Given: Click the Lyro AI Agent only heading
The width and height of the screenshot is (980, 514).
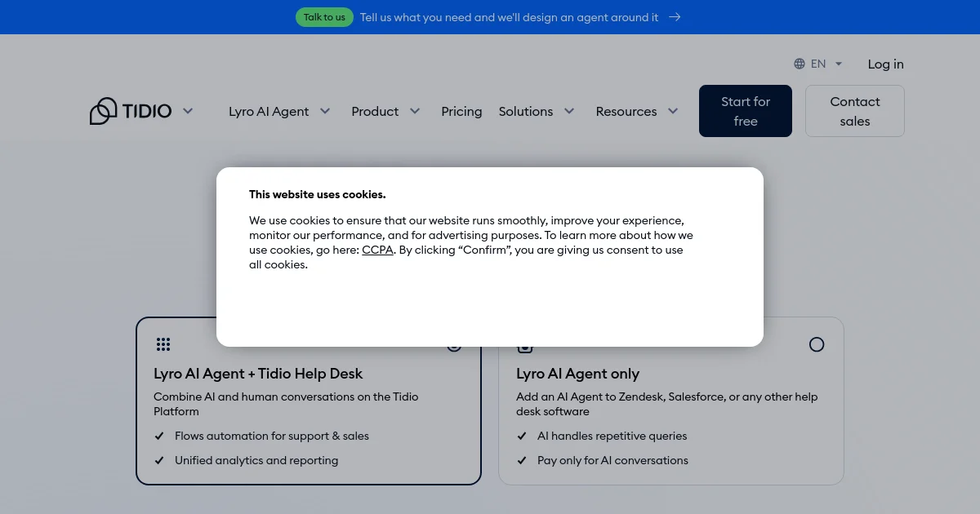Looking at the screenshot, I should [x=577, y=374].
